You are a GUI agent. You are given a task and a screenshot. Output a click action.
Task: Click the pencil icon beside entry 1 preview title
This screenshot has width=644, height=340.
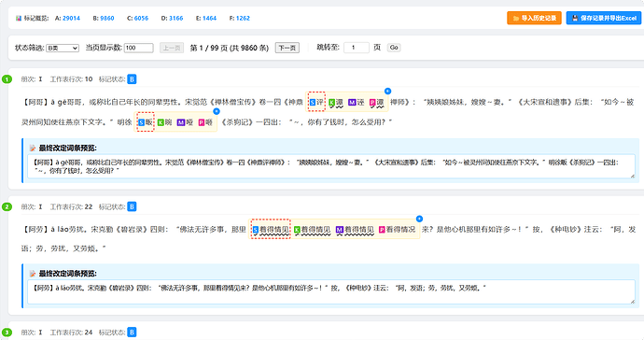(x=33, y=148)
